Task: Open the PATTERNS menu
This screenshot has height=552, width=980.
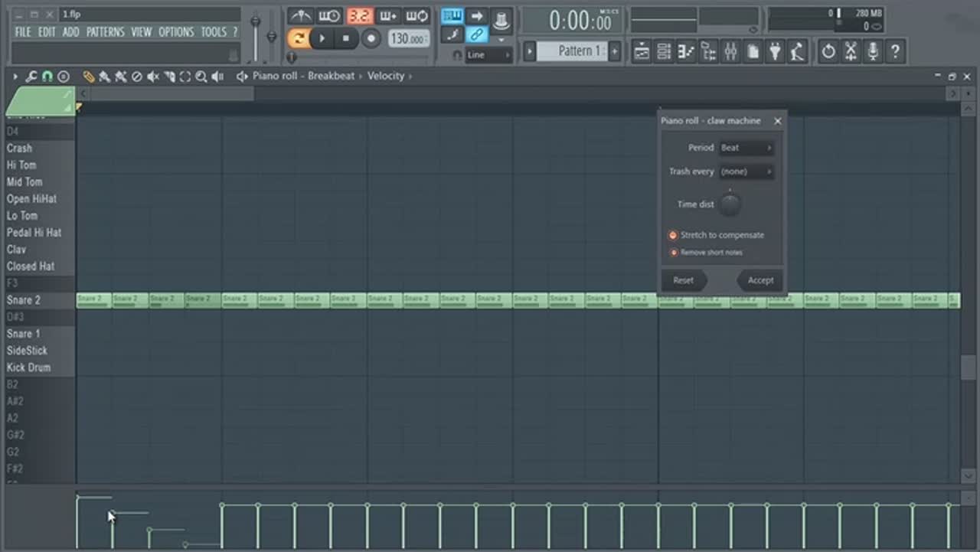Action: point(105,32)
